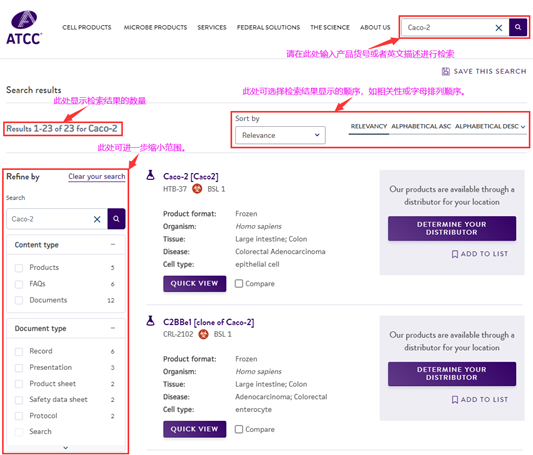The image size is (533, 455).
Task: Tick the Safety data sheet checkbox
Action: click(x=19, y=400)
